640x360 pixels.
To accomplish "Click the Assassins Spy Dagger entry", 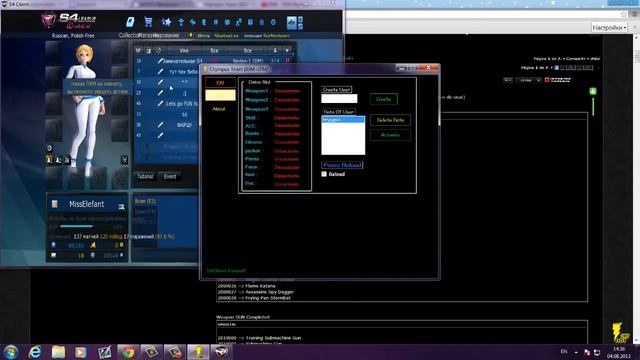I will coord(256,292).
